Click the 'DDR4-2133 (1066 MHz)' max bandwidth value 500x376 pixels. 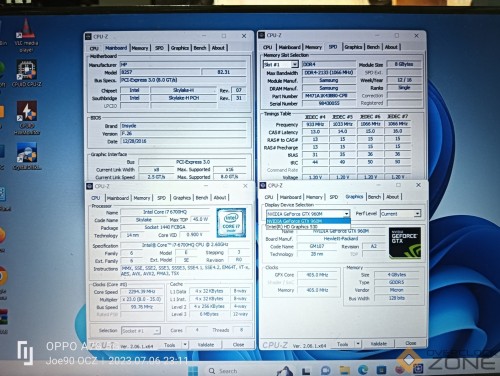click(329, 73)
